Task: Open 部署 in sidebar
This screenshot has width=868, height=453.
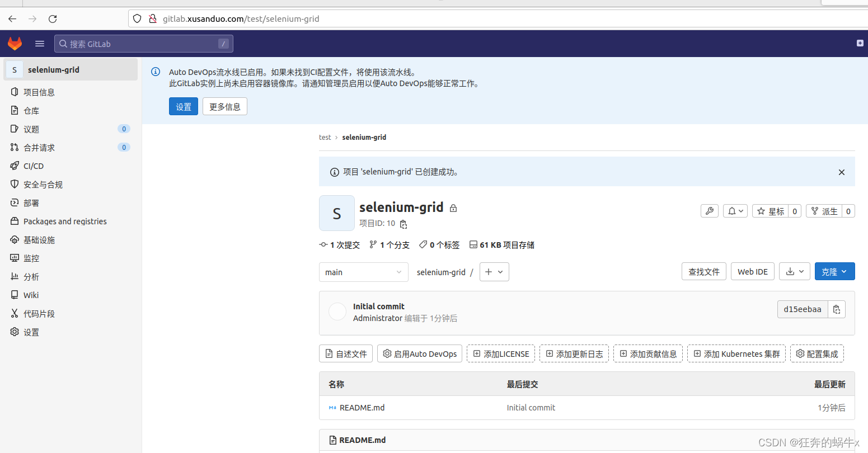Action: tap(71, 203)
